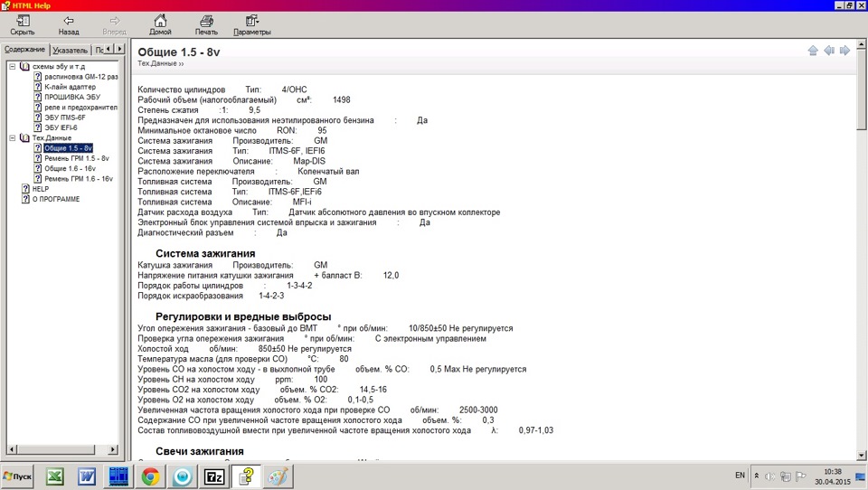Open the 'Ремень ГРМ 1.6 - 16v' topic
868x490 pixels.
78,179
